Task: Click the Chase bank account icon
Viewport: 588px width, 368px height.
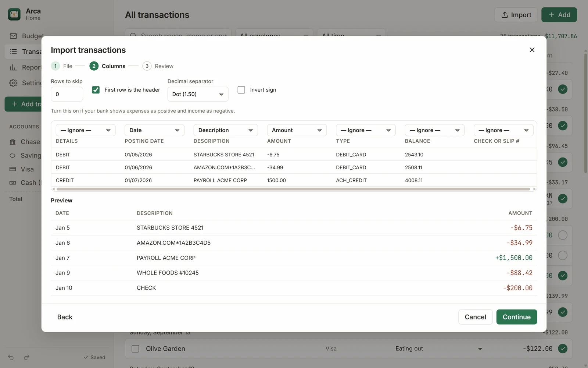Action: [12, 142]
